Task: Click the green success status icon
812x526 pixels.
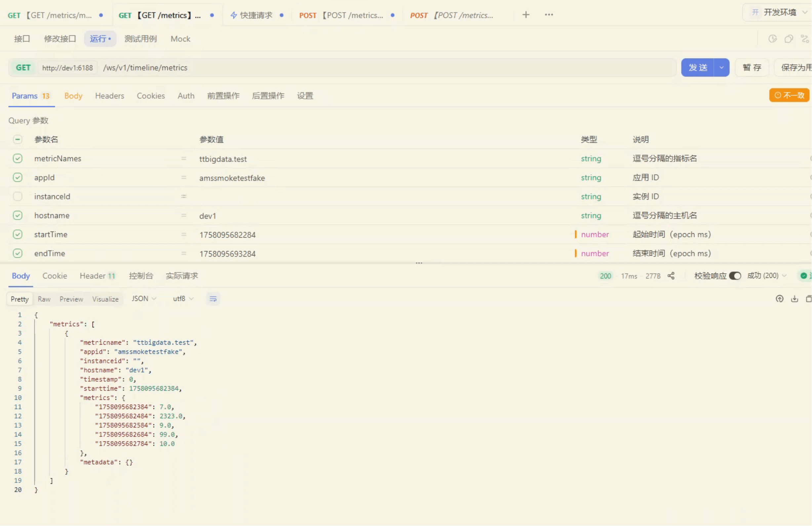Action: (x=803, y=276)
